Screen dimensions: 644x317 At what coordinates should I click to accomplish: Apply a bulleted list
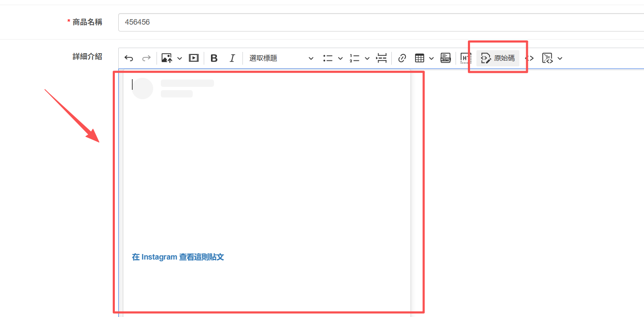point(328,58)
